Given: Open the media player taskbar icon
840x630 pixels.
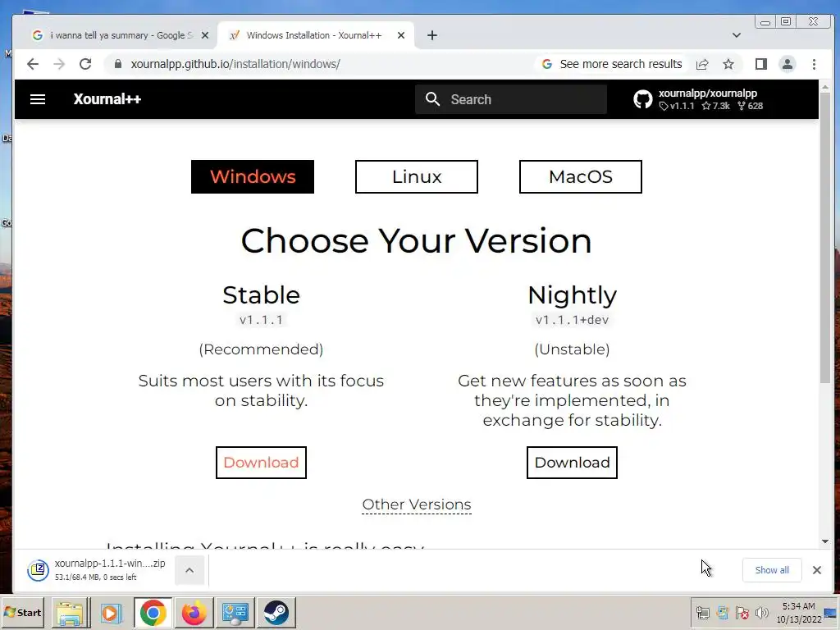Looking at the screenshot, I should 111,612.
